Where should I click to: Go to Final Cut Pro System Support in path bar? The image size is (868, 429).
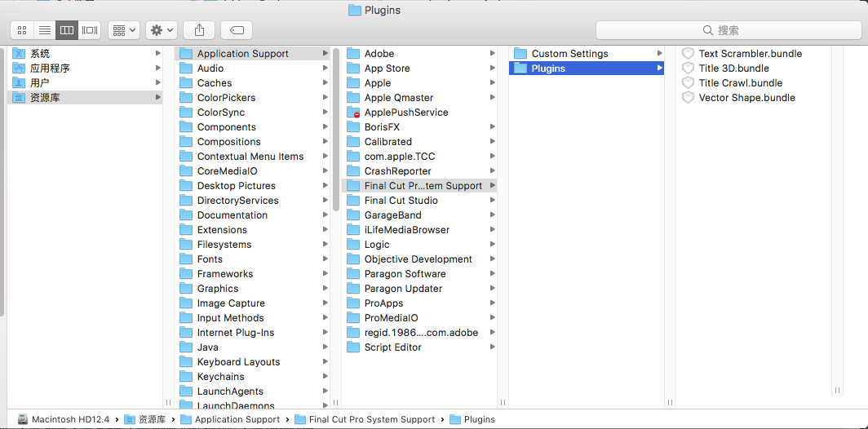365,419
